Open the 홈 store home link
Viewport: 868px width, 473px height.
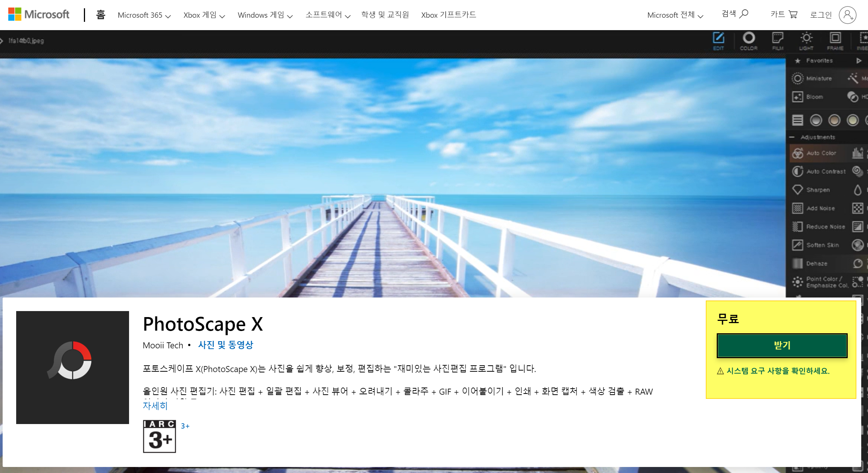pos(100,15)
